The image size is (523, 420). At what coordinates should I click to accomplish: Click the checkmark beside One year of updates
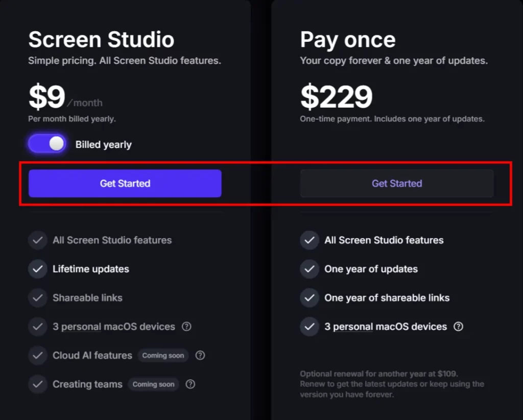click(x=310, y=269)
